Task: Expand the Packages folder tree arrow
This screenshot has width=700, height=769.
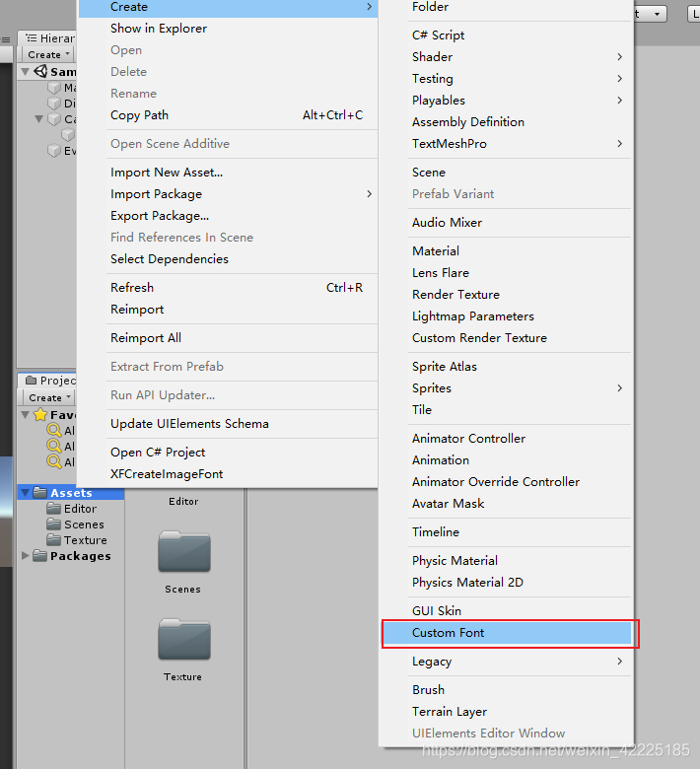Action: point(25,555)
